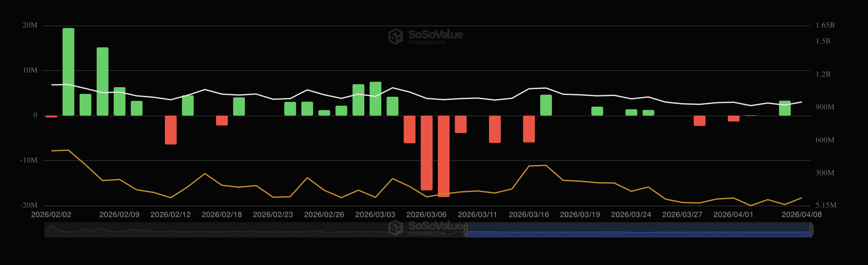Click the small red bar at 2026/02/02
The height and width of the screenshot is (265, 868).
[51, 117]
